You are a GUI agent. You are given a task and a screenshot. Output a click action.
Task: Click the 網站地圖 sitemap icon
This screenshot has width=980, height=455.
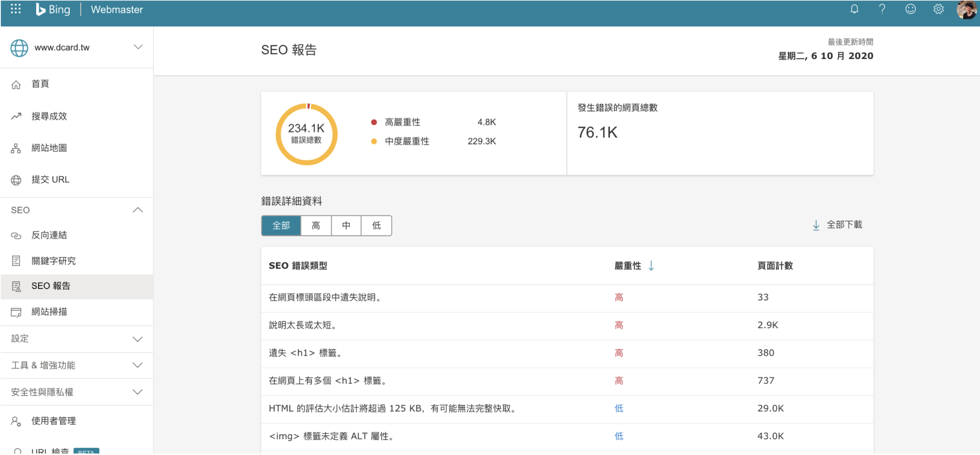point(16,149)
